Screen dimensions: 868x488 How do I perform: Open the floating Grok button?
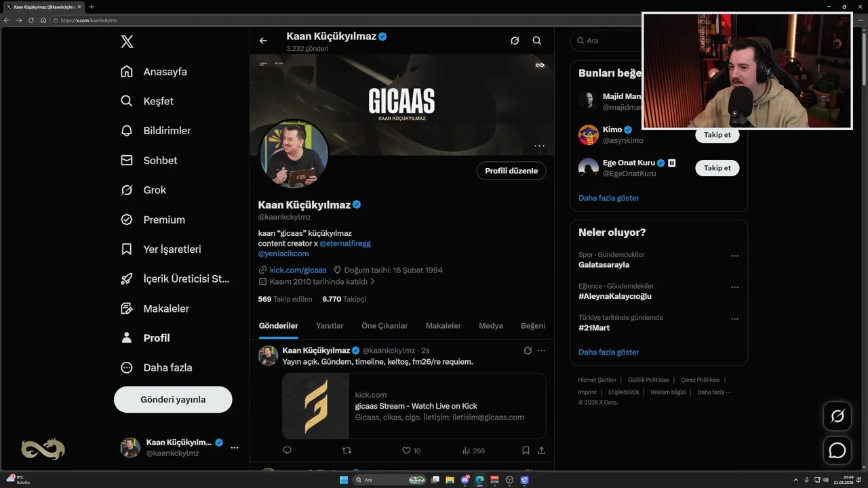(837, 415)
